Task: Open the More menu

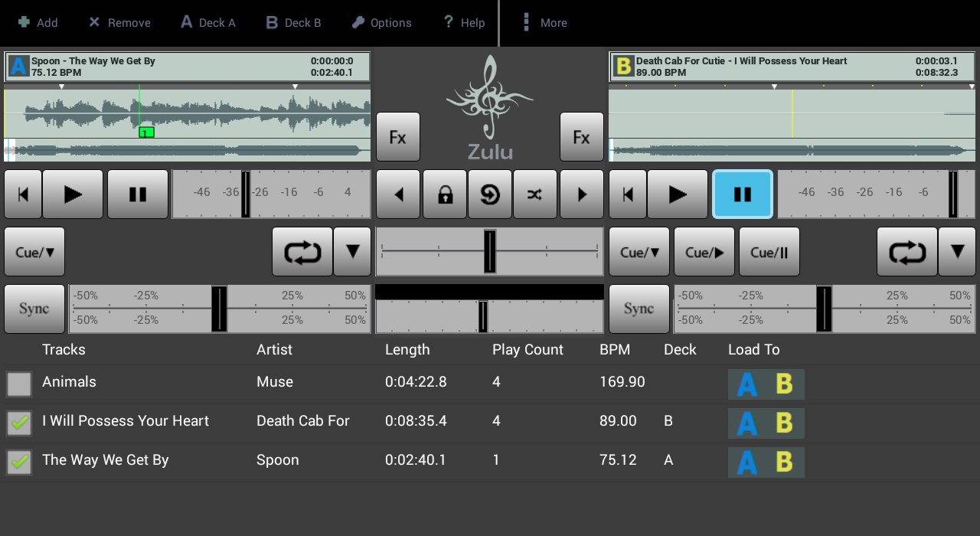Action: tap(544, 22)
